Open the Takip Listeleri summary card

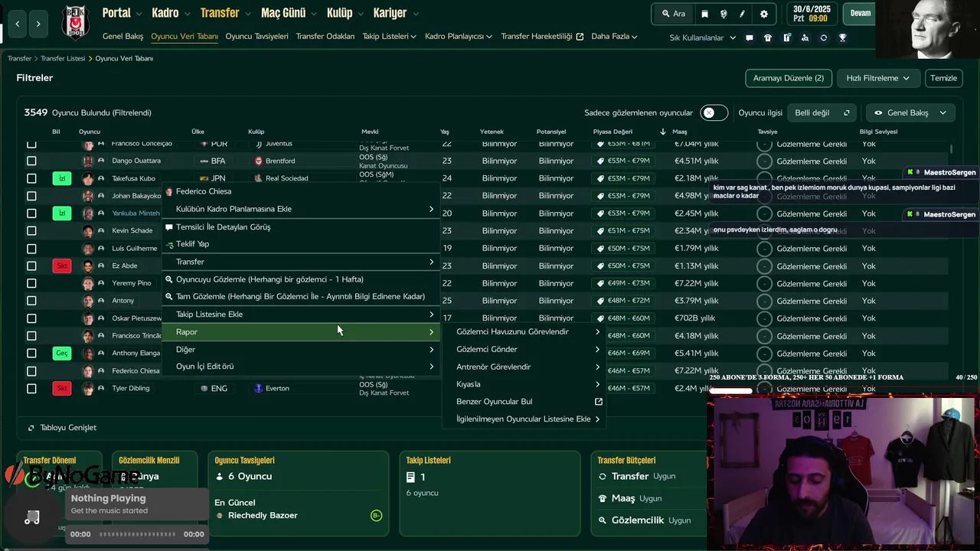(490, 493)
